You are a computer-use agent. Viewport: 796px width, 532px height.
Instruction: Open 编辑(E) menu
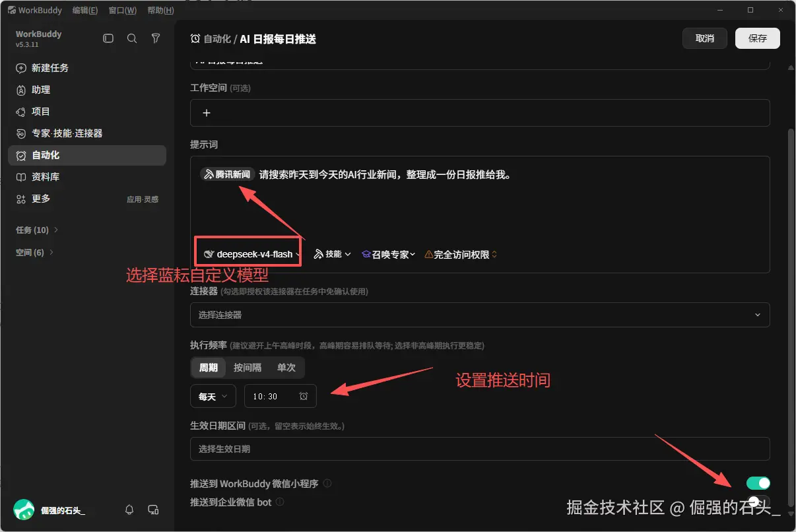(85, 11)
